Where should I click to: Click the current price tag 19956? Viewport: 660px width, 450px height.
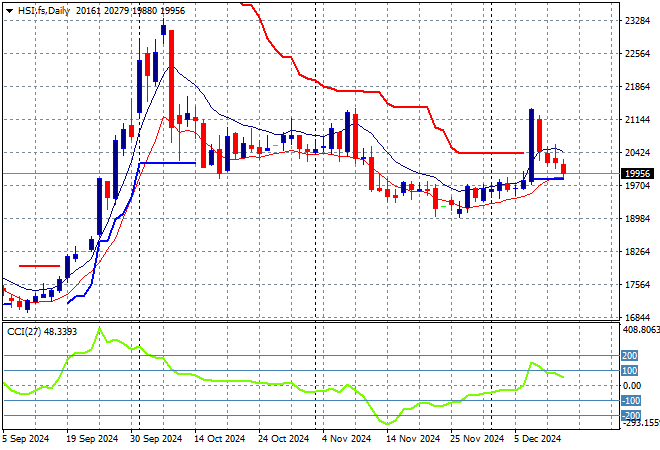pyautogui.click(x=636, y=173)
